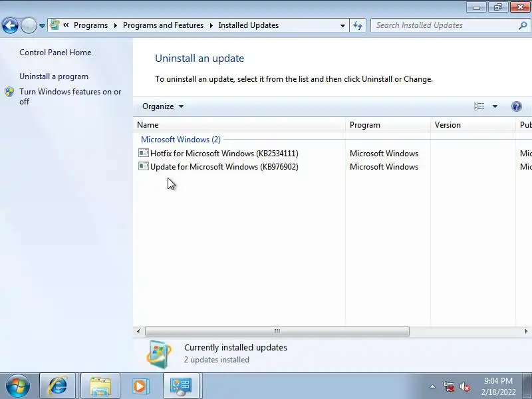Open Uninstall a program link
The image size is (532, 399).
(x=54, y=76)
